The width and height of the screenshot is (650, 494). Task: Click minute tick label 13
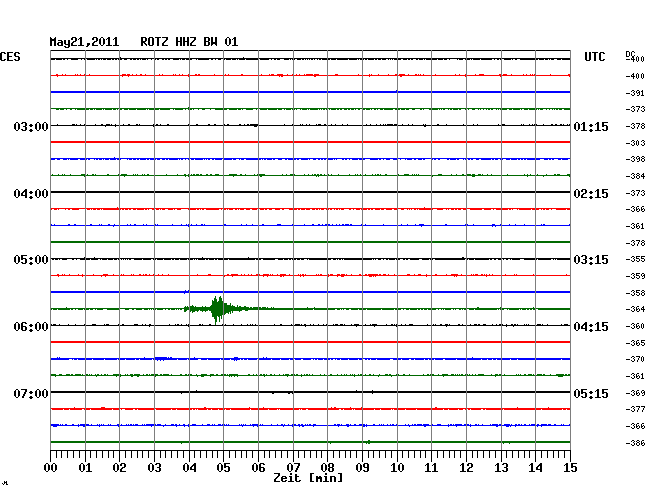click(x=501, y=468)
